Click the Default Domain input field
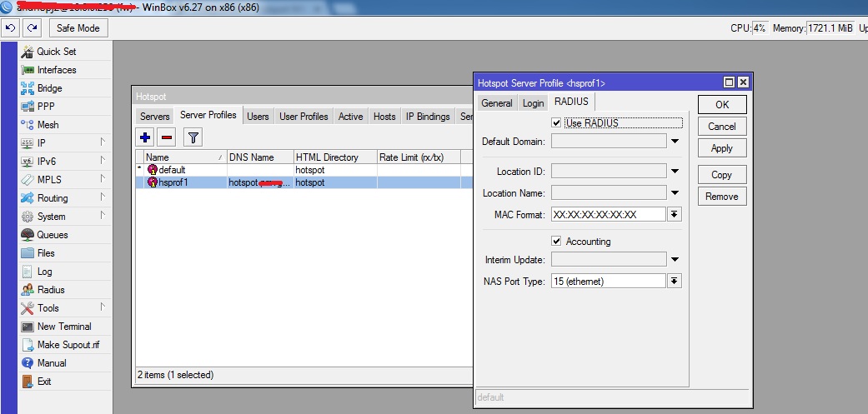This screenshot has width=868, height=414. coord(609,142)
